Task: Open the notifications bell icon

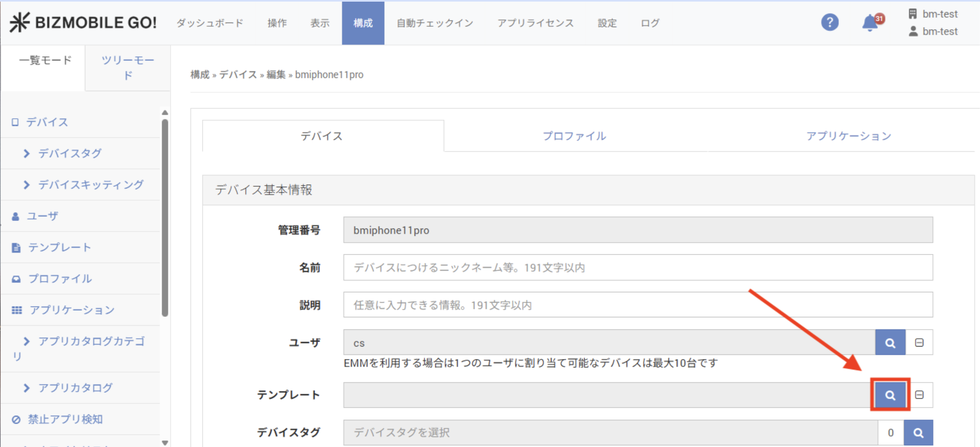Action: tap(870, 23)
